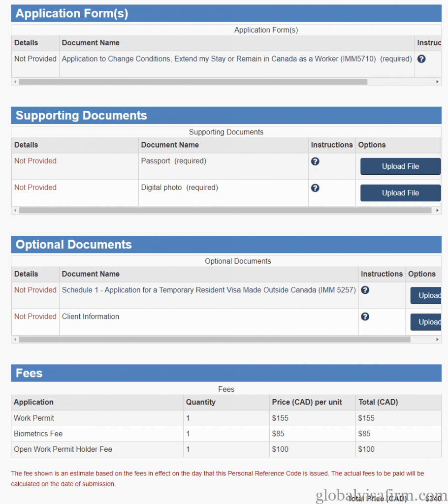448x504 pixels.
Task: Upload the Client Information document
Action: 426,322
